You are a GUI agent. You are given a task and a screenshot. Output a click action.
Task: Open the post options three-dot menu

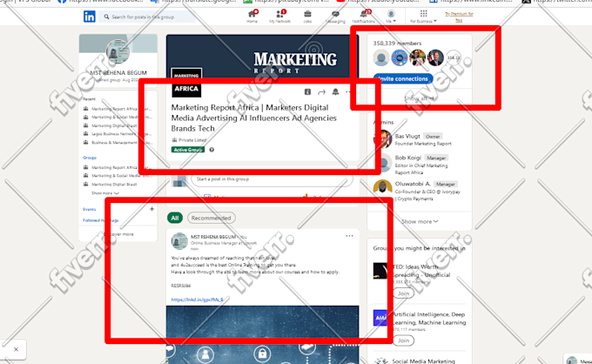[x=349, y=236]
